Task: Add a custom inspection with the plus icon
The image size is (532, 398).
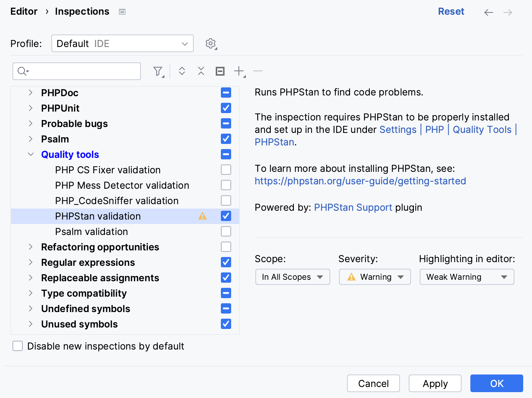Action: [x=239, y=71]
